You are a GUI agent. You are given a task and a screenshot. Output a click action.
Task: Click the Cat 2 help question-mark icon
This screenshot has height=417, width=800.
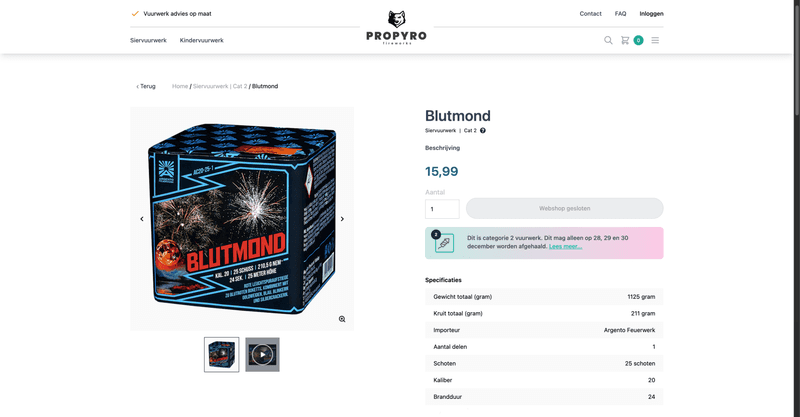point(483,131)
